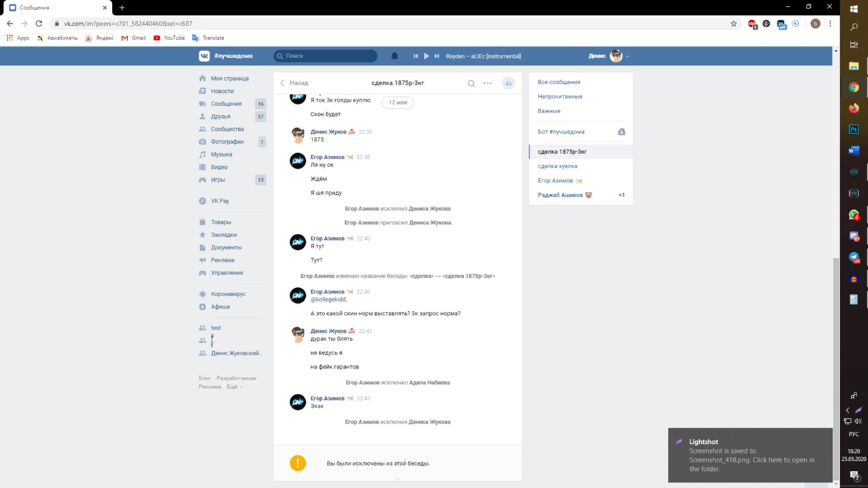The image size is (868, 488).
Task: Open the Раджаб Ашиков conversation
Action: click(x=560, y=195)
